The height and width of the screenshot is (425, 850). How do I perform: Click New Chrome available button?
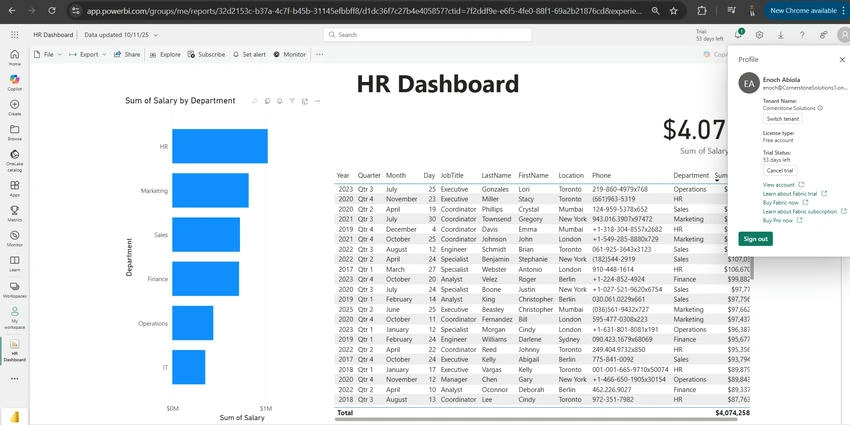(803, 10)
